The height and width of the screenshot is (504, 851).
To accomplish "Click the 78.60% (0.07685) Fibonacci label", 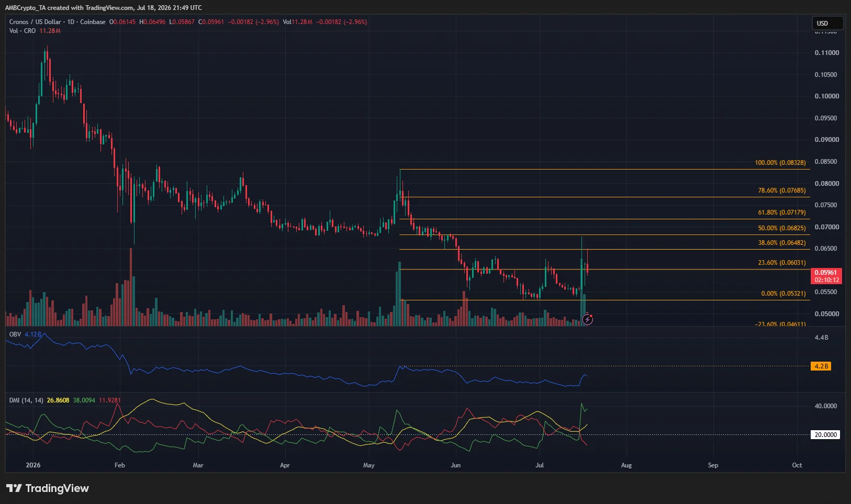I will click(781, 191).
